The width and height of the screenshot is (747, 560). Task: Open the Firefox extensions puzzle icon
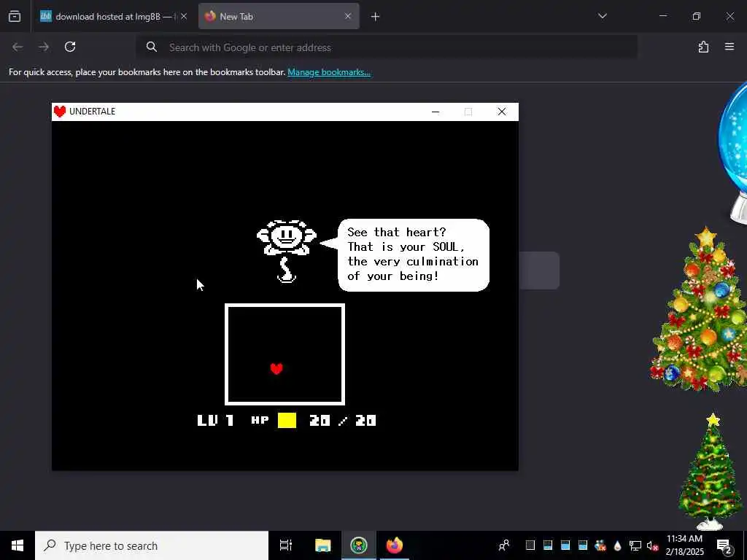point(703,47)
